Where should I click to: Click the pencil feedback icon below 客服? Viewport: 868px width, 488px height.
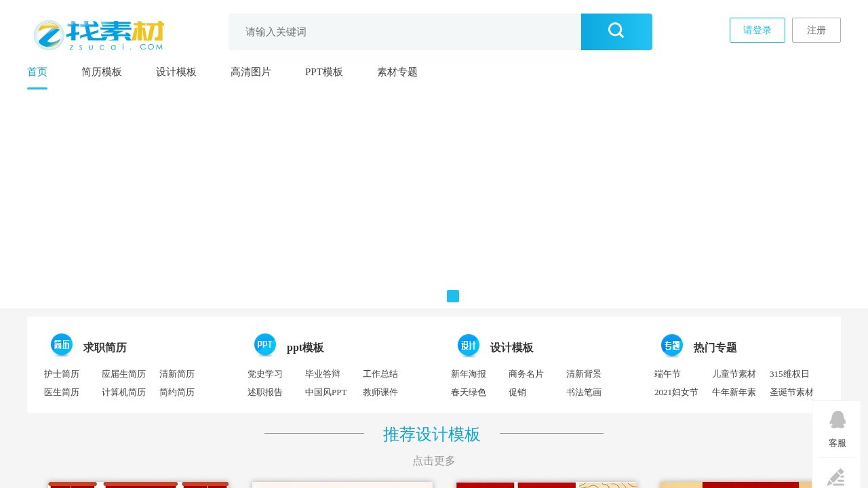point(836,476)
